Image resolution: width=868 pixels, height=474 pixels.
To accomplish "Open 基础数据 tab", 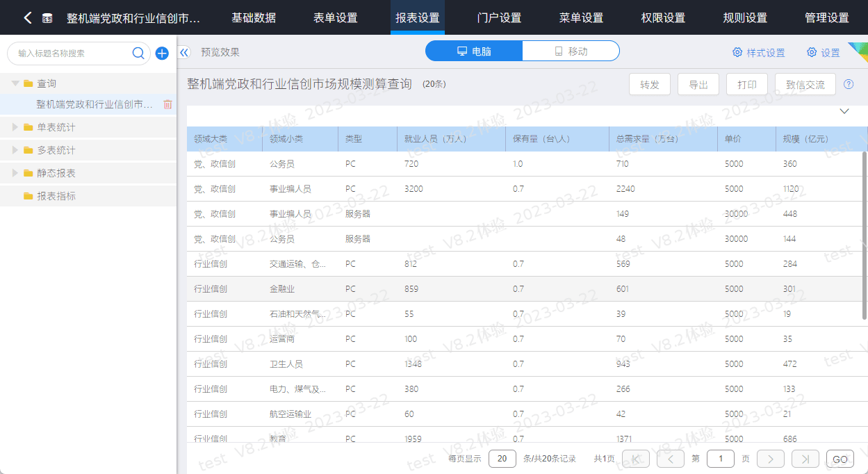I will pyautogui.click(x=254, y=17).
